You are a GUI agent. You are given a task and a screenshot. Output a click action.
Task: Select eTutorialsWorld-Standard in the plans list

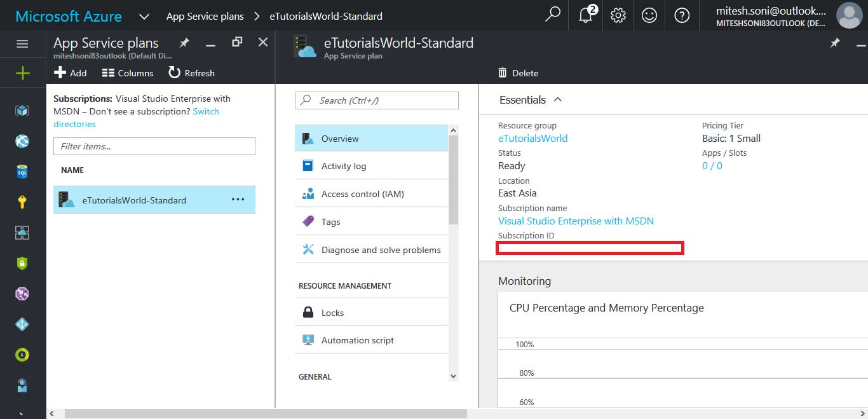click(x=134, y=200)
